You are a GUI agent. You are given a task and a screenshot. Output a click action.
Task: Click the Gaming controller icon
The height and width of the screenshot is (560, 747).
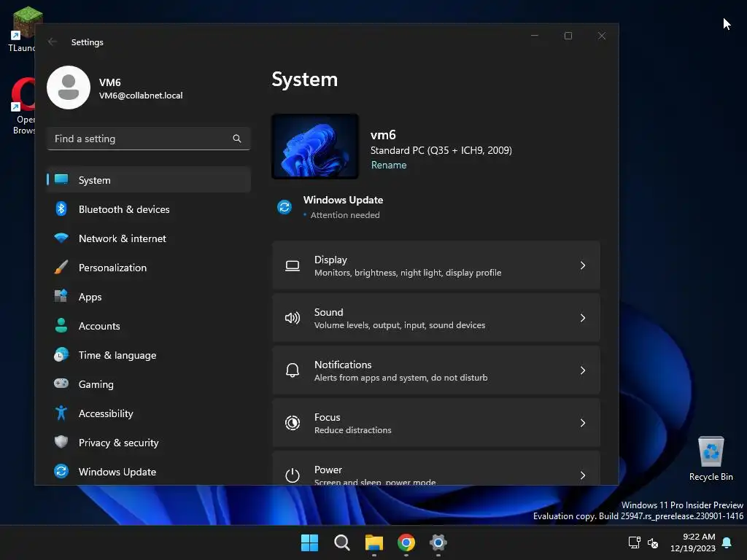(x=61, y=384)
